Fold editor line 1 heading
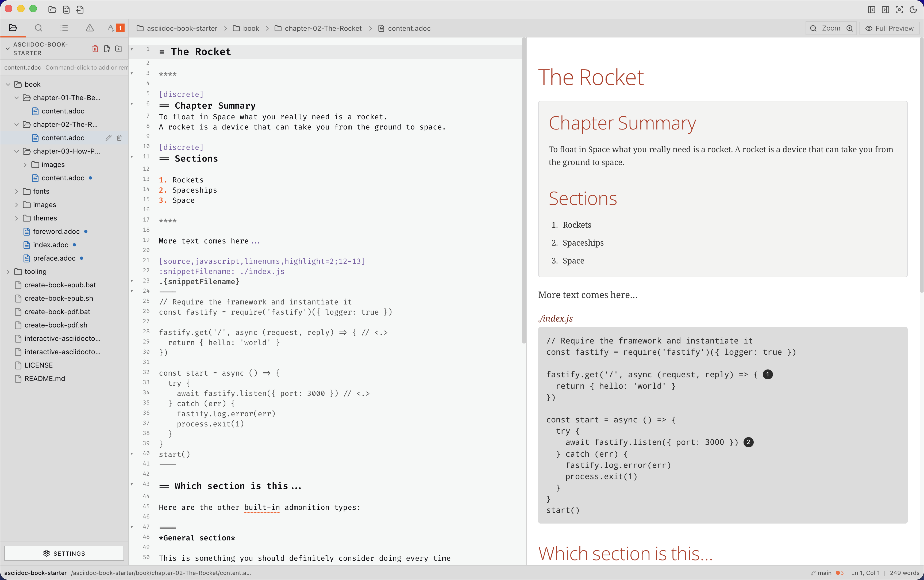 [x=132, y=49]
